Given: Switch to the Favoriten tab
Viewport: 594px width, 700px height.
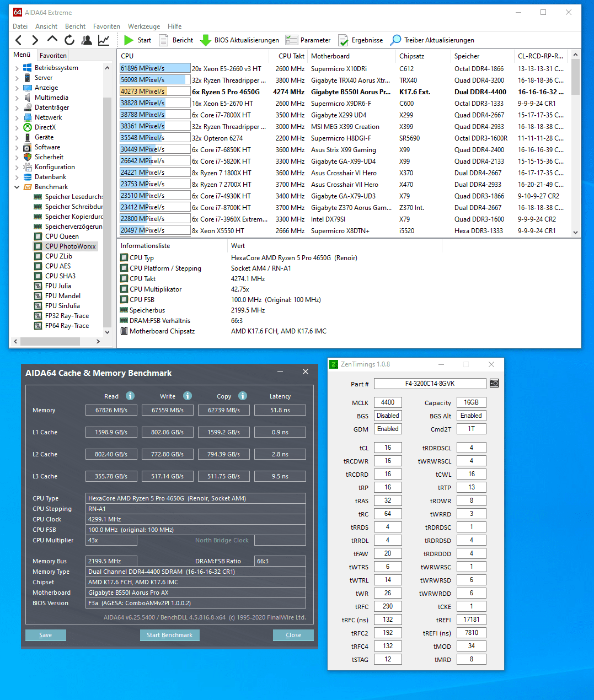Looking at the screenshot, I should [53, 55].
